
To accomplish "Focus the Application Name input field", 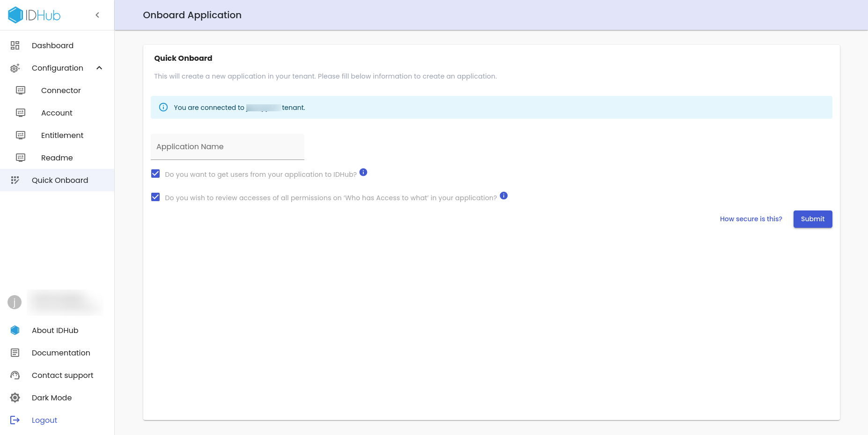I will tap(228, 147).
